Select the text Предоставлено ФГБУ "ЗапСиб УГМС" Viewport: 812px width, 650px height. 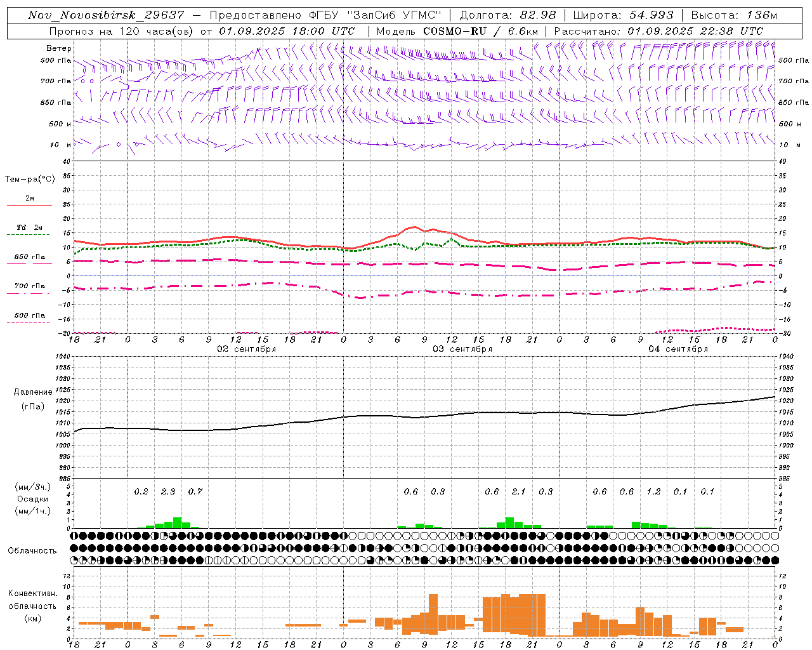pos(325,15)
